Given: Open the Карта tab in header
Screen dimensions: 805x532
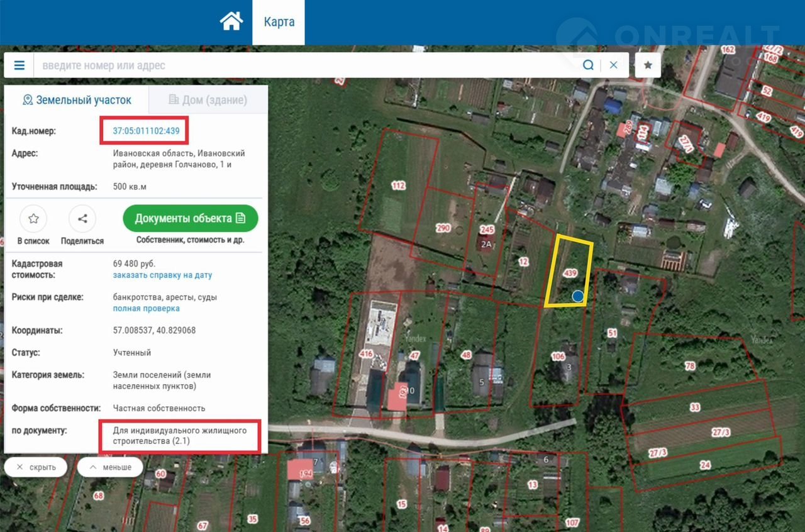Looking at the screenshot, I should coord(279,22).
